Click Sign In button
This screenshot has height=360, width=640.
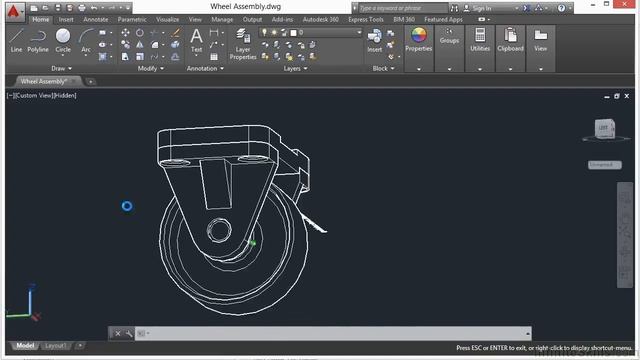tap(477, 8)
